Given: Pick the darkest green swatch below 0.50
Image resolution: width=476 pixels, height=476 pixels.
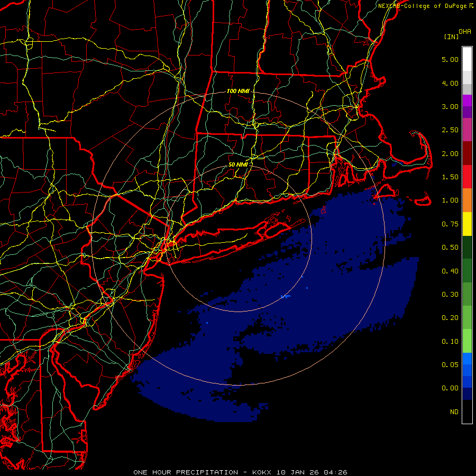Looking at the screenshot, I should [x=467, y=247].
